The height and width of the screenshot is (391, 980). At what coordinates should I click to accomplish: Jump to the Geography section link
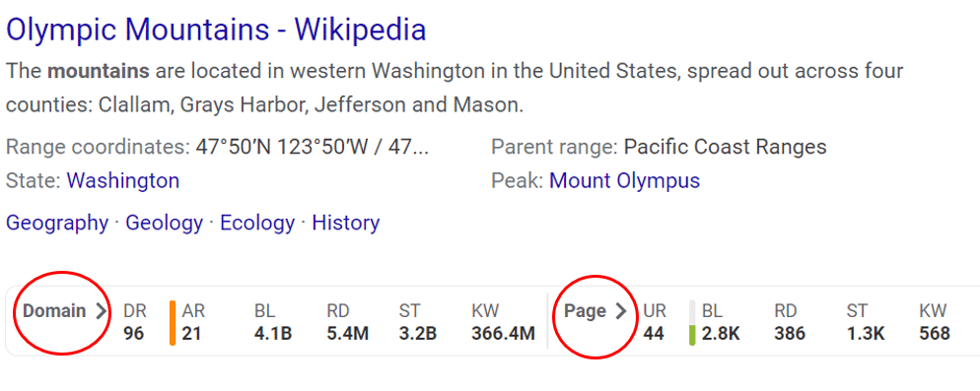click(57, 223)
